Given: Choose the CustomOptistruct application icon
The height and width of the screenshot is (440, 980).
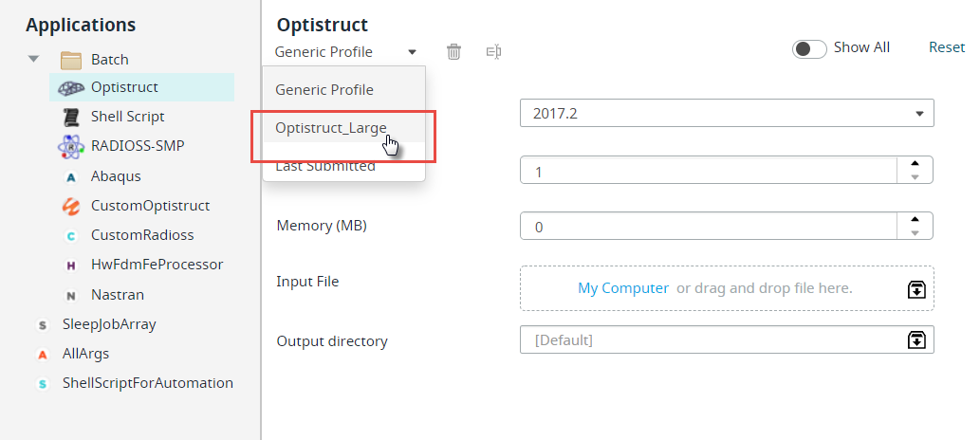Looking at the screenshot, I should coord(71,206).
